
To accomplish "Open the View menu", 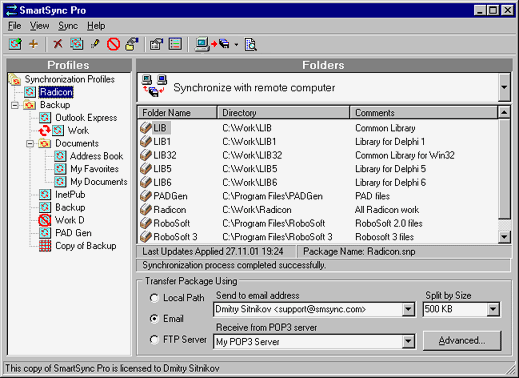I will 39,26.
